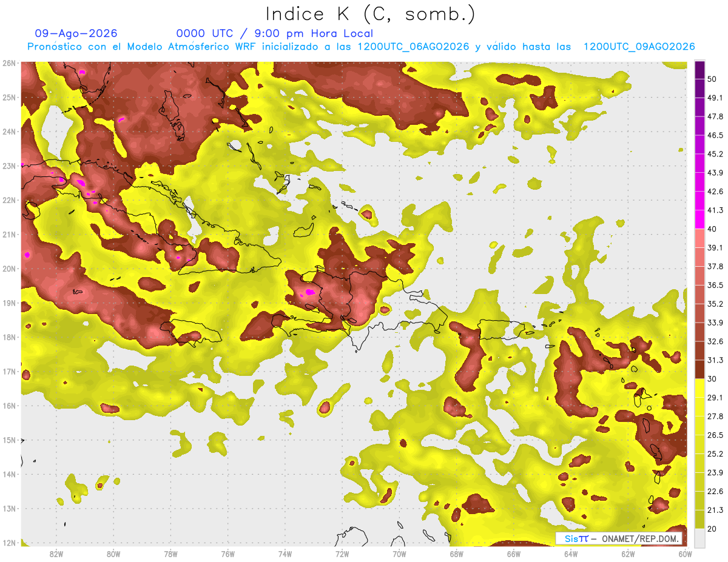Click the colorbar value '49.1'

point(716,98)
